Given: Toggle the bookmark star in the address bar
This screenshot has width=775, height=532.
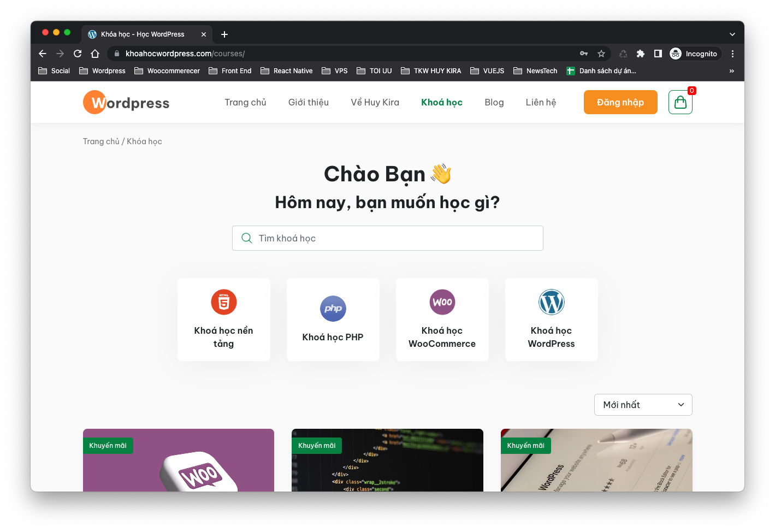Looking at the screenshot, I should pos(601,54).
